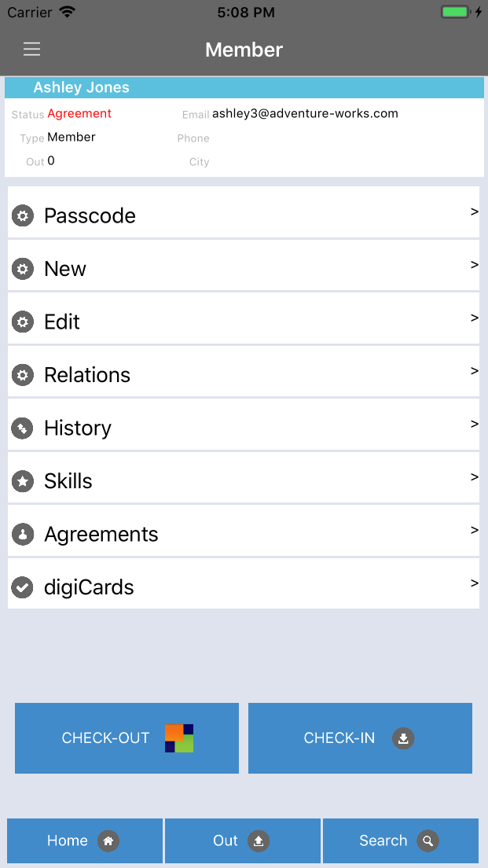This screenshot has width=488, height=868.
Task: Open the hamburger menu
Action: [31, 50]
